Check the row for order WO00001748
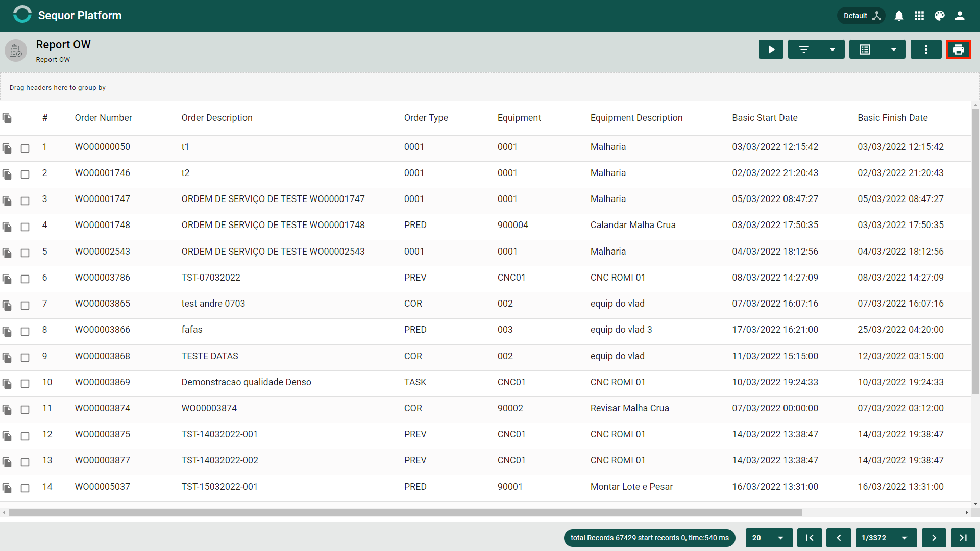The image size is (980, 551). click(25, 227)
